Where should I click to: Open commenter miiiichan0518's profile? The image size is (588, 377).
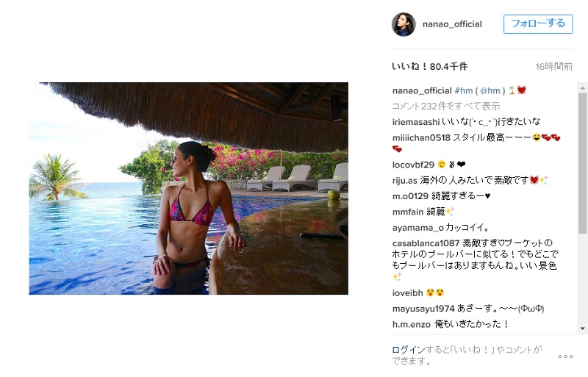(421, 138)
